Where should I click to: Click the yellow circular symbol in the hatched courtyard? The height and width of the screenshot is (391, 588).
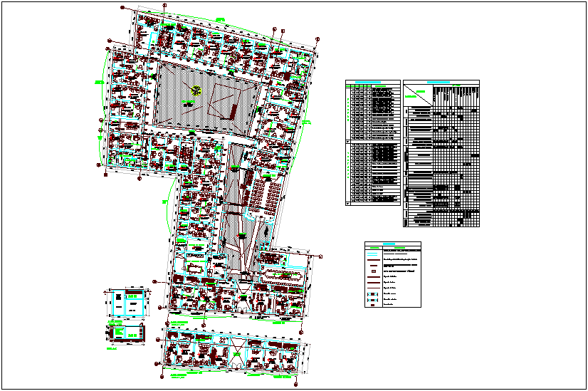point(196,90)
